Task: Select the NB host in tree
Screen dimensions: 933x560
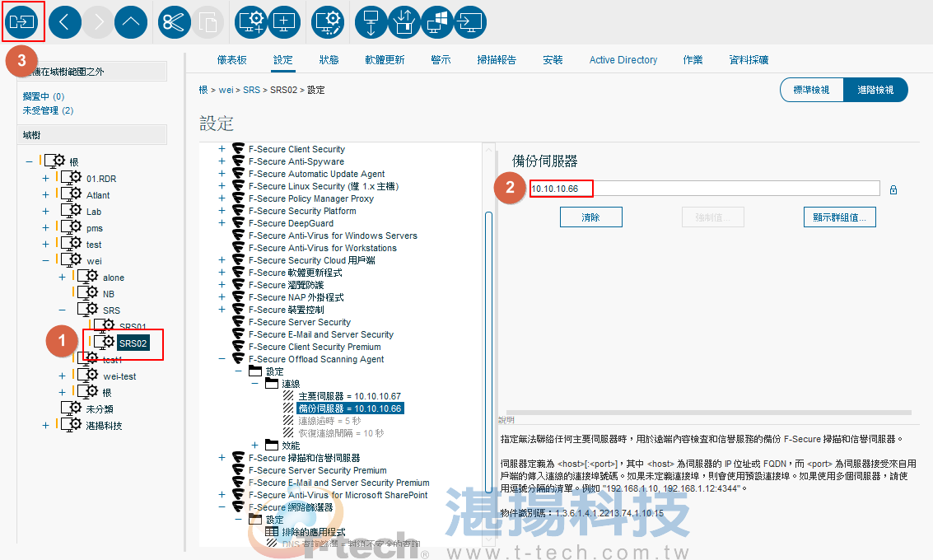Action: pos(109,294)
